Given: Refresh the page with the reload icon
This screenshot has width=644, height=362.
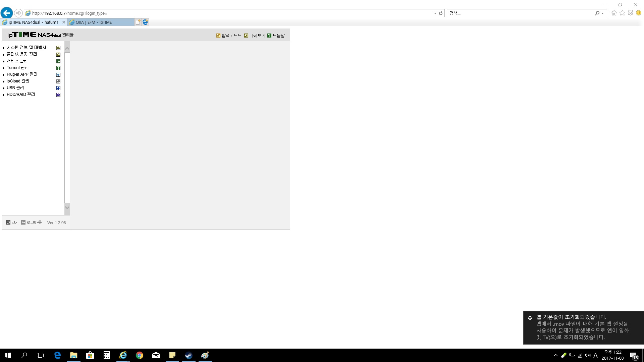Looking at the screenshot, I should [x=441, y=13].
